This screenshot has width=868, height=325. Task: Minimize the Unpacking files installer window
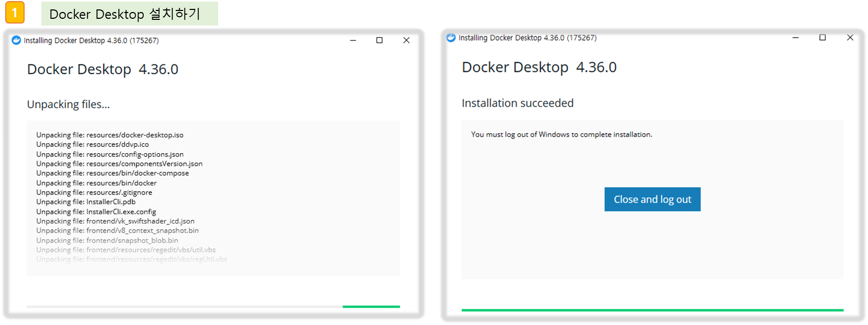pos(353,40)
